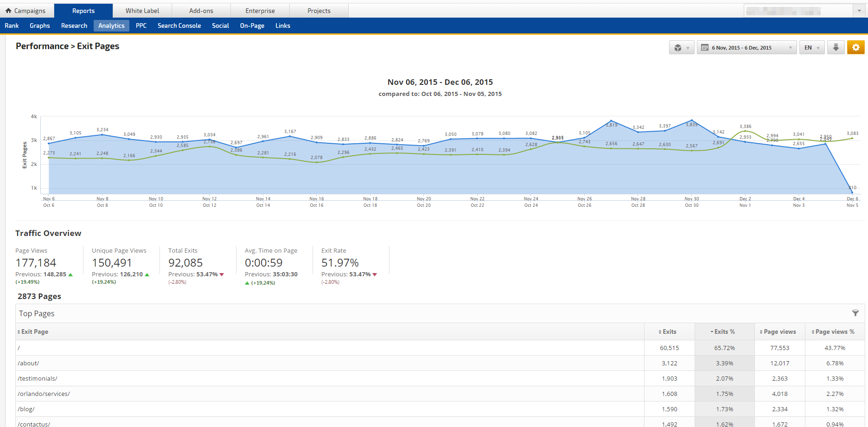Switch to the White Label tab

tap(142, 11)
